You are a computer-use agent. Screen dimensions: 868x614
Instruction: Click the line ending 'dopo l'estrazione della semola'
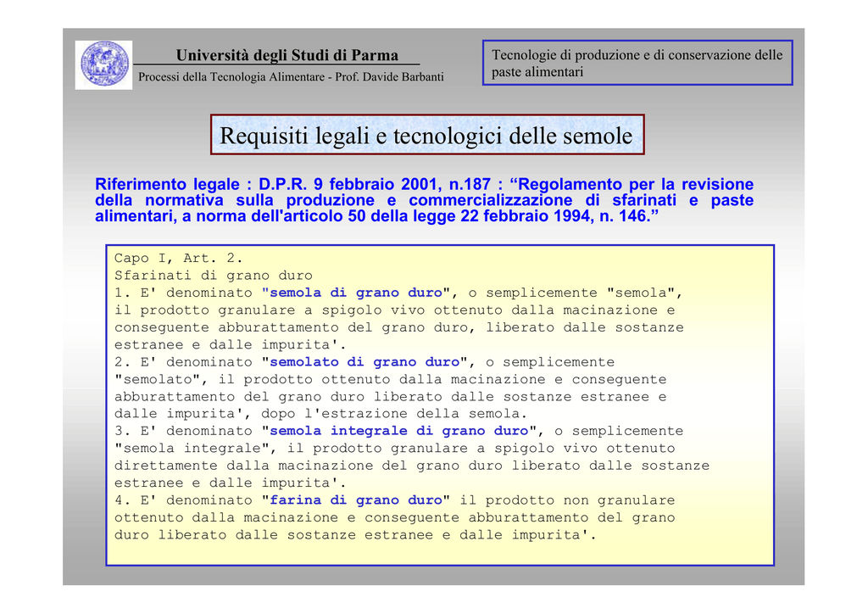pos(320,414)
